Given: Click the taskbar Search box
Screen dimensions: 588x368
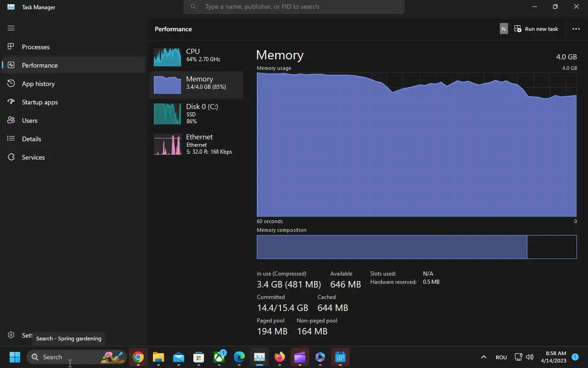Looking at the screenshot, I should coord(76,357).
